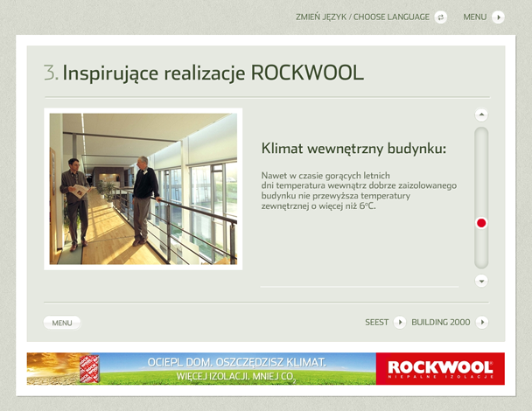Click the language swap arrows icon
Screen dimensions: 532x411
point(441,17)
